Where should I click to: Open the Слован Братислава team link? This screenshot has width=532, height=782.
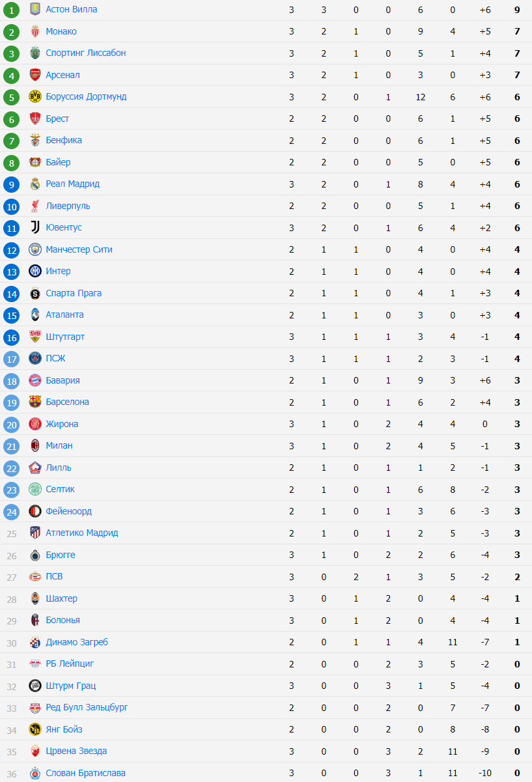(x=86, y=774)
